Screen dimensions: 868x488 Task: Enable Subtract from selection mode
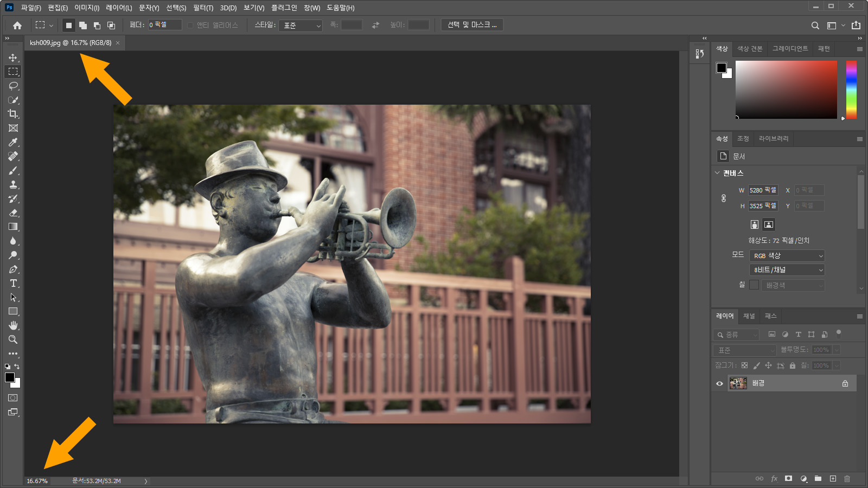point(97,25)
